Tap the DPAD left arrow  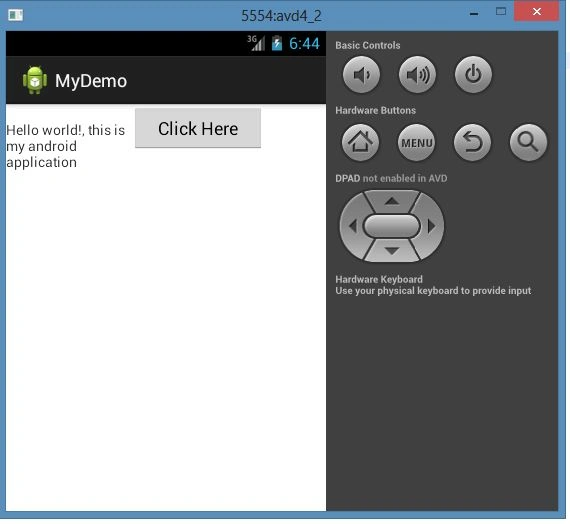click(352, 226)
